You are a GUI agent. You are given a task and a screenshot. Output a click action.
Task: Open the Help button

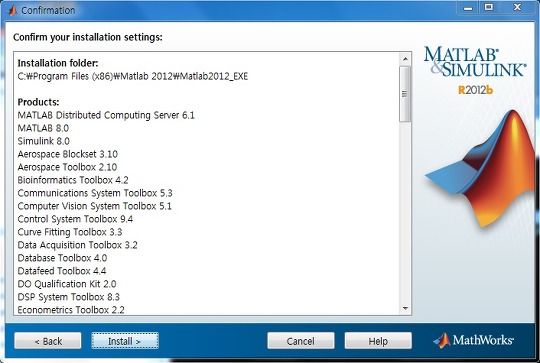point(378,341)
